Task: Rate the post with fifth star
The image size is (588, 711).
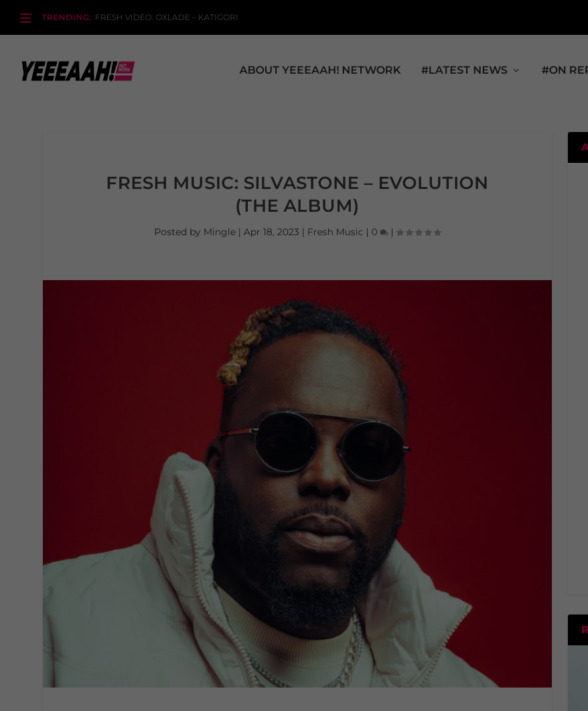Action: tap(437, 232)
